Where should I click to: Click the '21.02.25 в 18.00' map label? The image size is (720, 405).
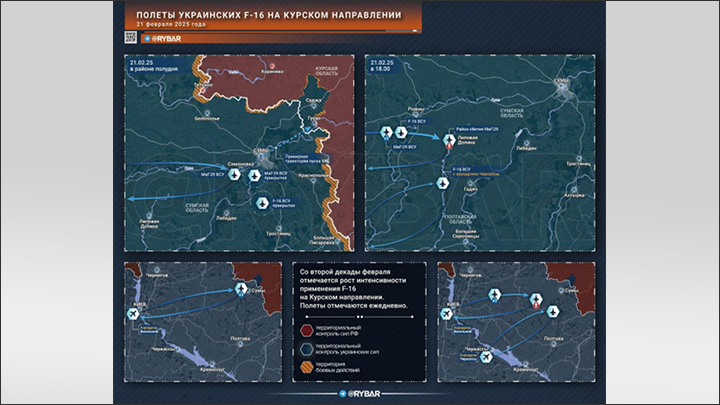point(382,66)
